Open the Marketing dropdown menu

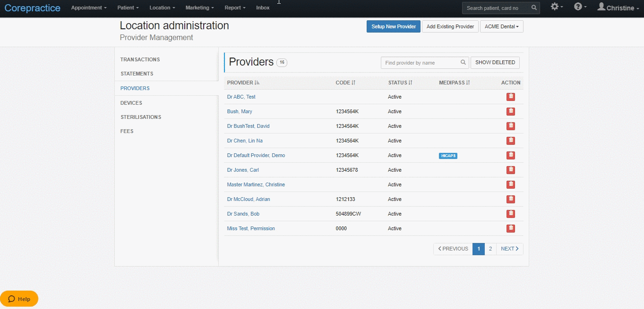tap(199, 8)
